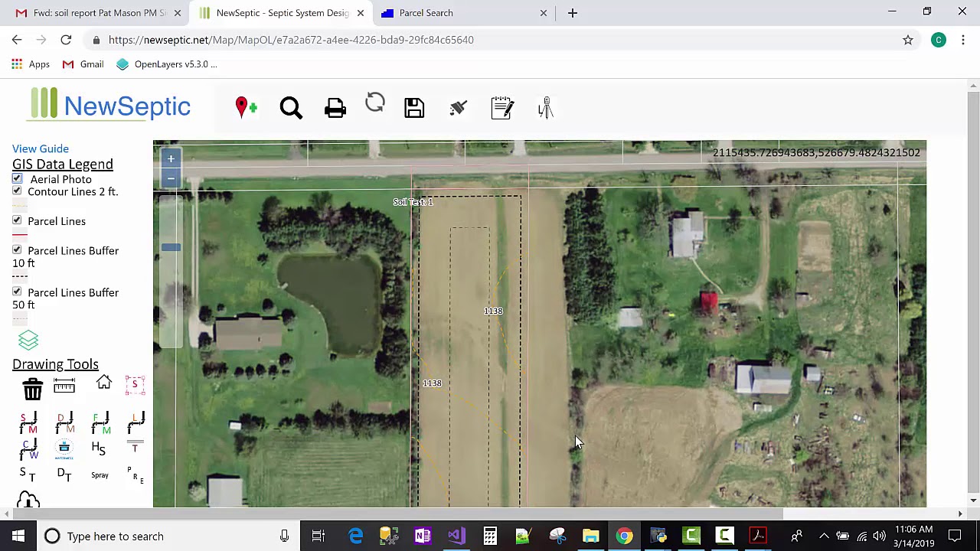Image resolution: width=980 pixels, height=551 pixels.
Task: Toggle Parcel Lines Buffer 50 ft checkbox
Action: [17, 292]
